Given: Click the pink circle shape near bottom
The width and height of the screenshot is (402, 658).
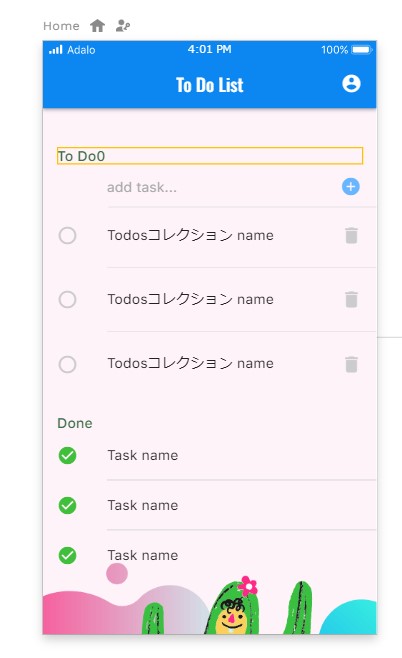Looking at the screenshot, I should pos(117,573).
